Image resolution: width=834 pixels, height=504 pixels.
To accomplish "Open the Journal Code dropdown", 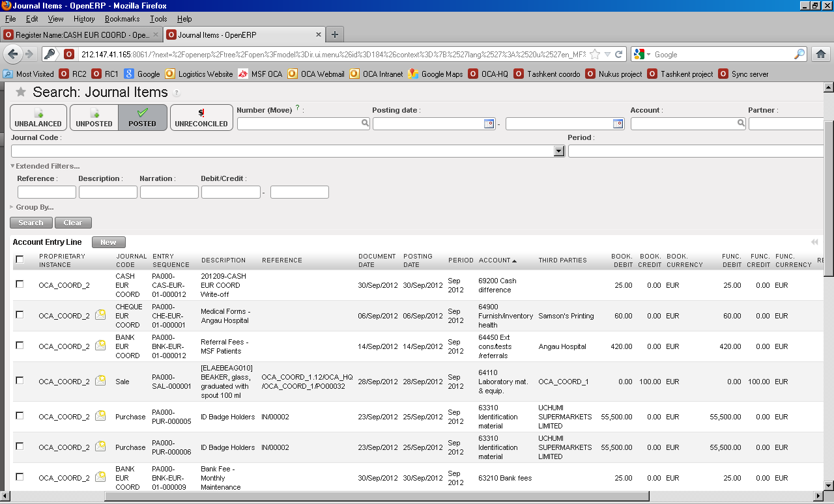I will [558, 151].
